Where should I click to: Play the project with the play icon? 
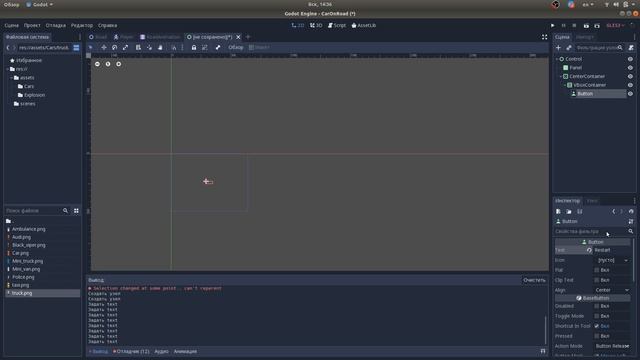click(x=553, y=25)
